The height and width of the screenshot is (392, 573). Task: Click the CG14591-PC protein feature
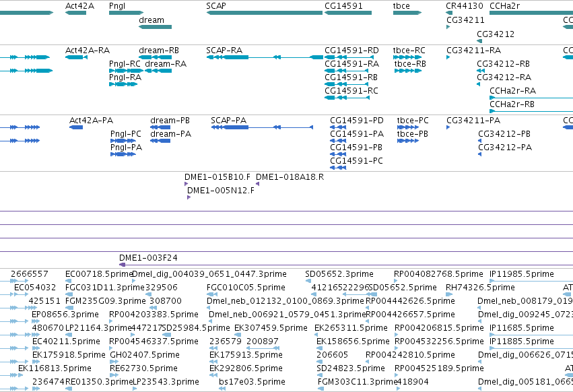click(x=337, y=168)
